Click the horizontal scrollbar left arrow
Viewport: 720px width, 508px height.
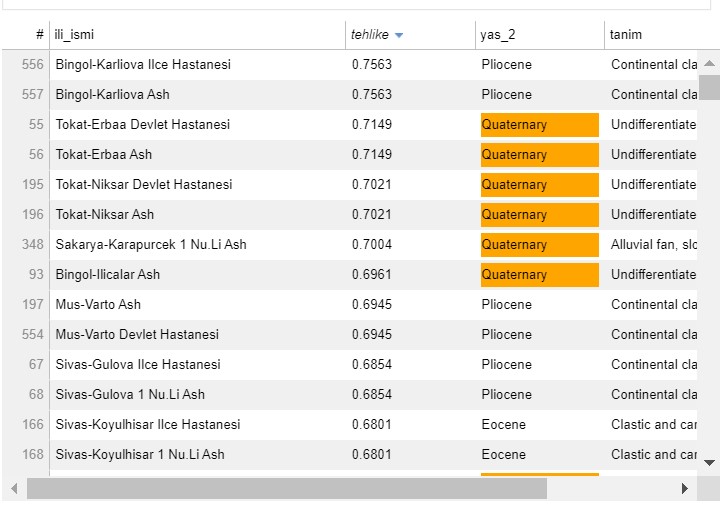pos(13,488)
